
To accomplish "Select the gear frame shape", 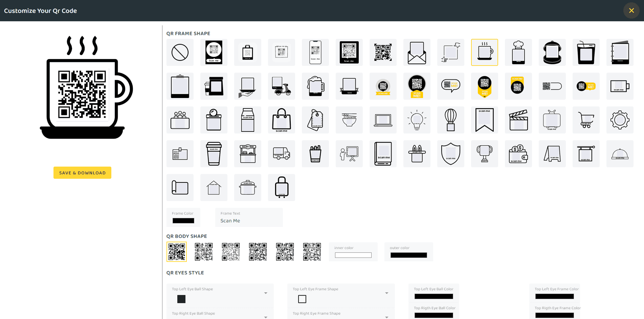I will 620,120.
